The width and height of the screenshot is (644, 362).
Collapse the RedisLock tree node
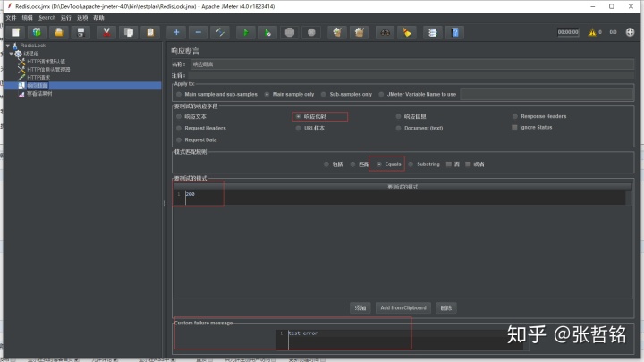(x=8, y=46)
